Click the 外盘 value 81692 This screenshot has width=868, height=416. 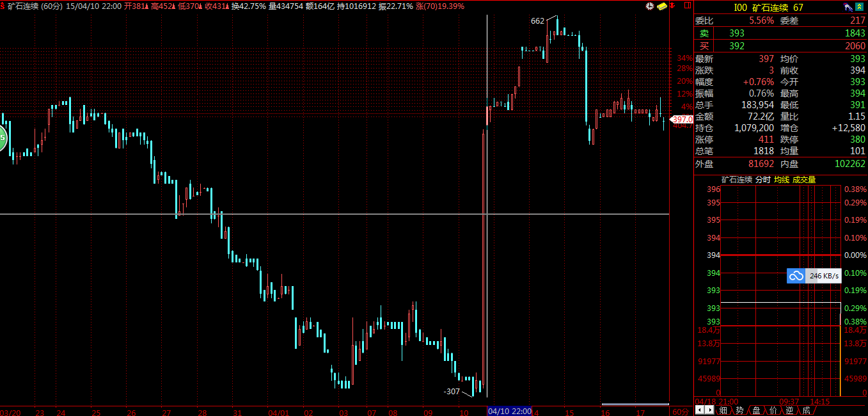pyautogui.click(x=761, y=164)
